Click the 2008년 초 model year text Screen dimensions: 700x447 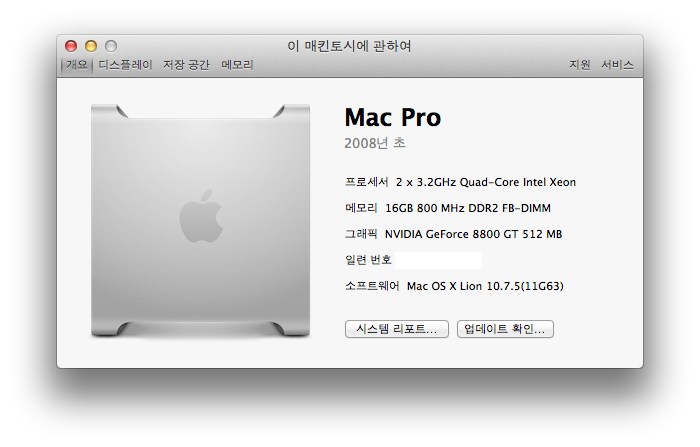tap(374, 143)
